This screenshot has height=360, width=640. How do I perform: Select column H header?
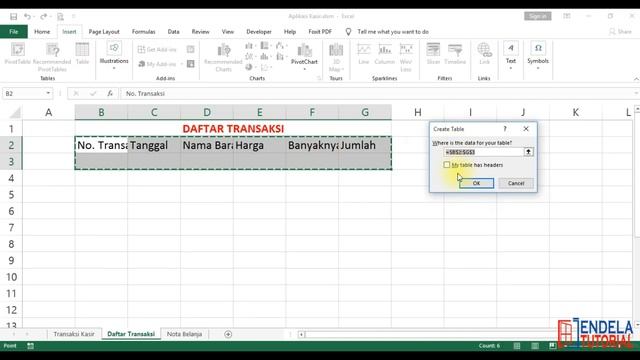pos(418,112)
